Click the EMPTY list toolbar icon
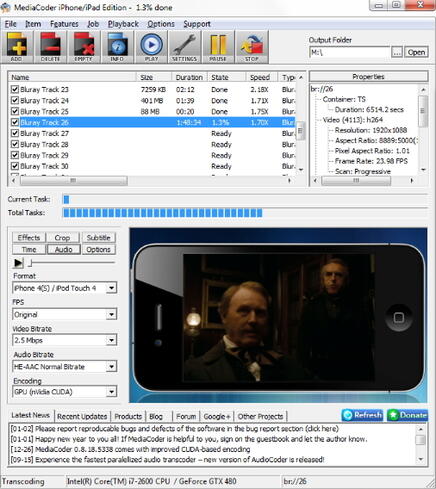The image size is (436, 489). [x=84, y=47]
